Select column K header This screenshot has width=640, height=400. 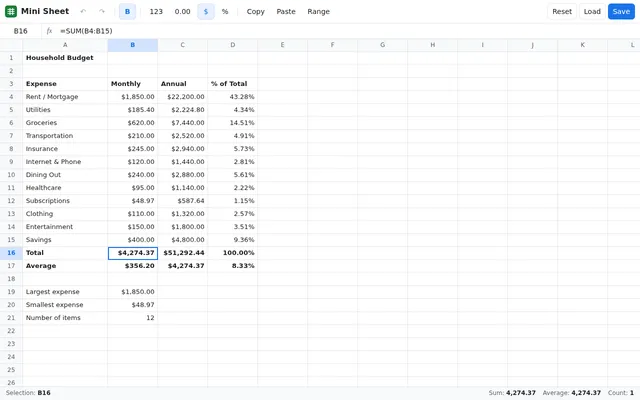pos(582,45)
